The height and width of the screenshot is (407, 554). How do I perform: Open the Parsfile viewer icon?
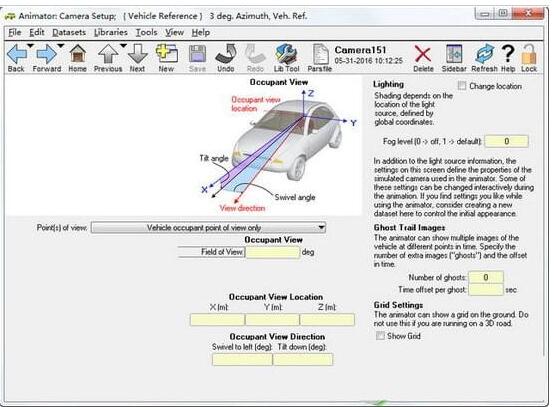pyautogui.click(x=320, y=54)
